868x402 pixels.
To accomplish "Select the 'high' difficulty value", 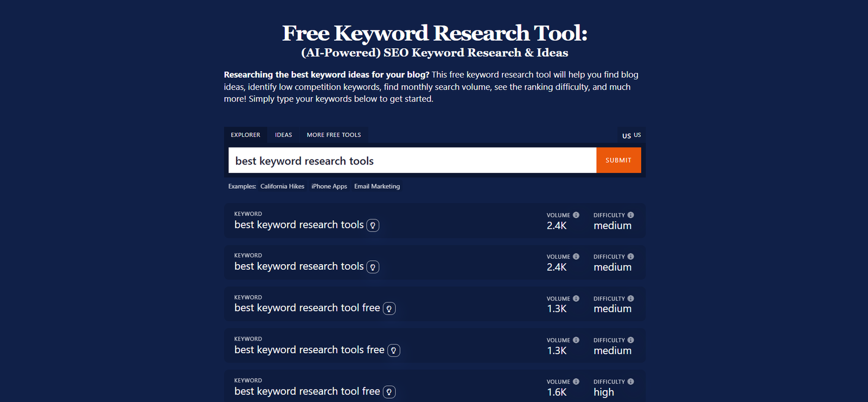I will (x=604, y=392).
